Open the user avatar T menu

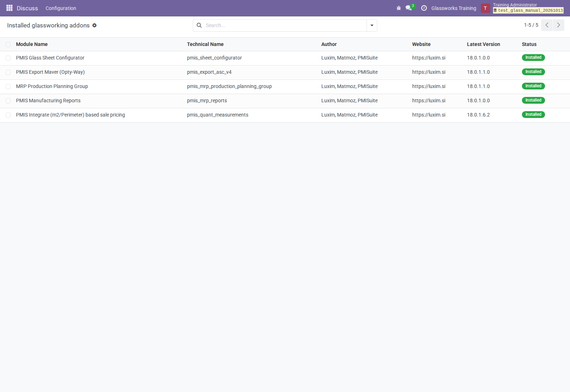pos(485,8)
